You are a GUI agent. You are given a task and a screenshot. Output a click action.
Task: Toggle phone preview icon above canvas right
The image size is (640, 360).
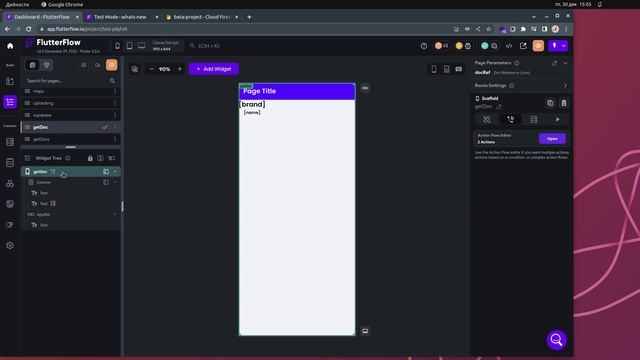[434, 69]
